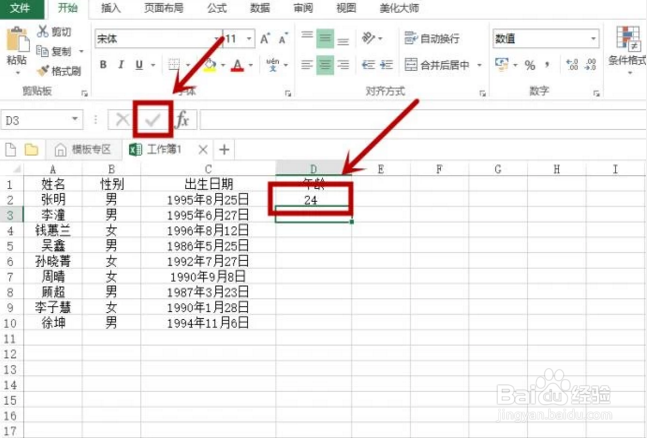Decrease decimal places
The height and width of the screenshot is (438, 648).
[x=591, y=65]
